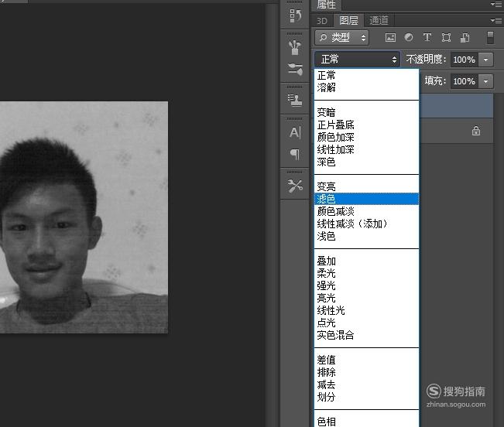Select 线性加深 blend mode
The width and height of the screenshot is (504, 427).
tap(366, 149)
